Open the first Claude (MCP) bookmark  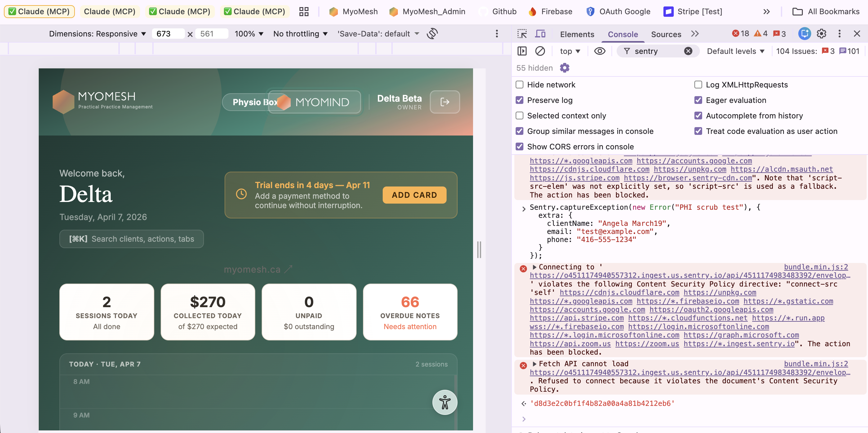click(39, 12)
